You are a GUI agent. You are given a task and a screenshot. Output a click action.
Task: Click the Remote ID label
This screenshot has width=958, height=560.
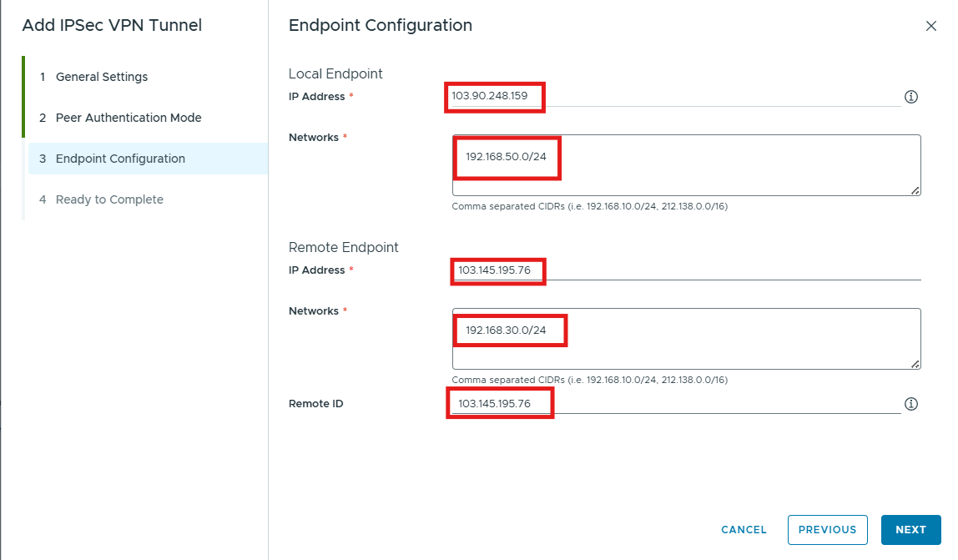coord(316,403)
